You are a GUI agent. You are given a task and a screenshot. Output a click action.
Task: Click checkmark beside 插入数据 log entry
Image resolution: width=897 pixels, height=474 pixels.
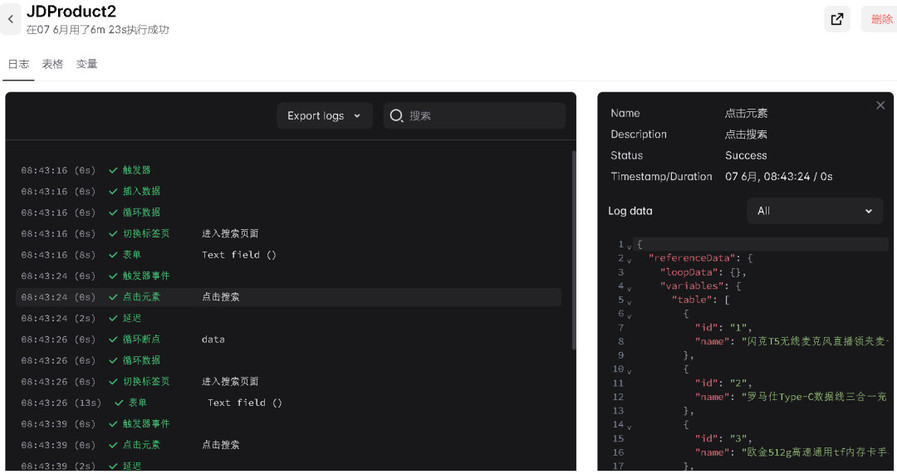tap(113, 191)
